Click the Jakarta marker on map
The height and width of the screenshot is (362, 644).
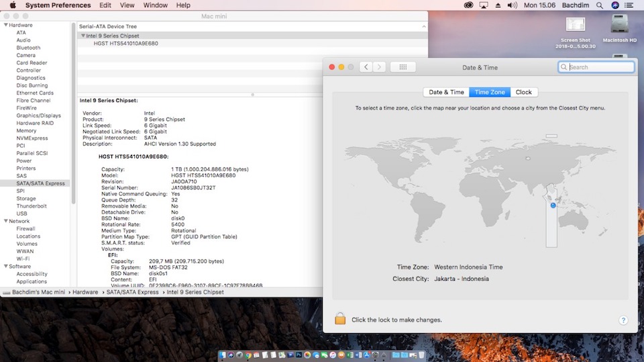coord(553,206)
